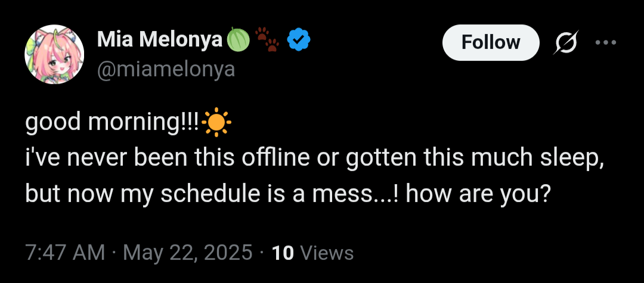Click the Mia Melonya display name
644x283 pixels.
pyautogui.click(x=160, y=40)
